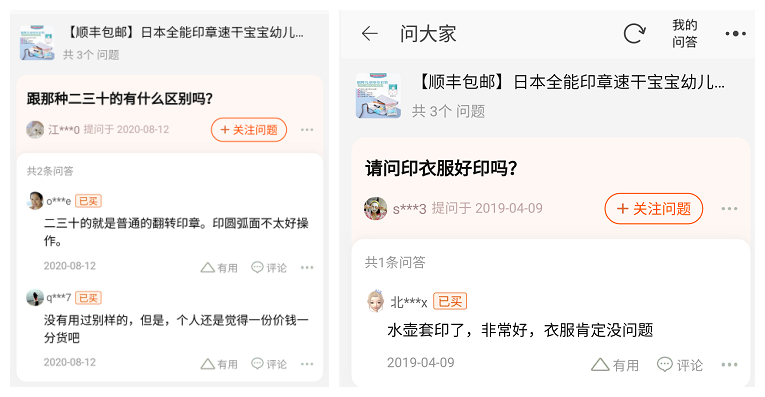The image size is (765, 397).
Task: Open the product thumbnail in right panel
Action: point(378,96)
